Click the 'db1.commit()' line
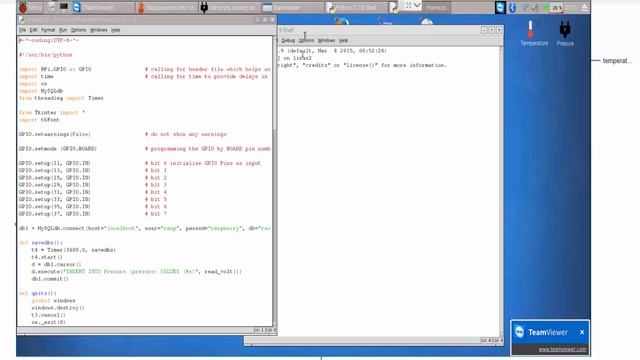Screen dimensions: 640x360 (50, 279)
